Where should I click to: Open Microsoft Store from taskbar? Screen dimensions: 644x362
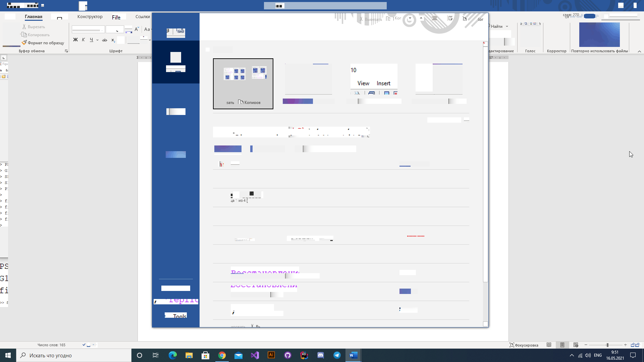pos(206,355)
